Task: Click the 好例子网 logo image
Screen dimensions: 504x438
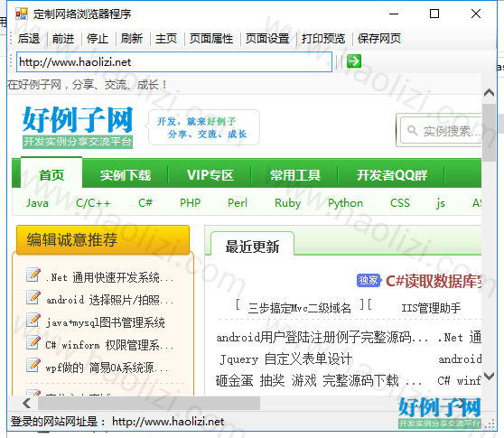Action: pos(78,127)
